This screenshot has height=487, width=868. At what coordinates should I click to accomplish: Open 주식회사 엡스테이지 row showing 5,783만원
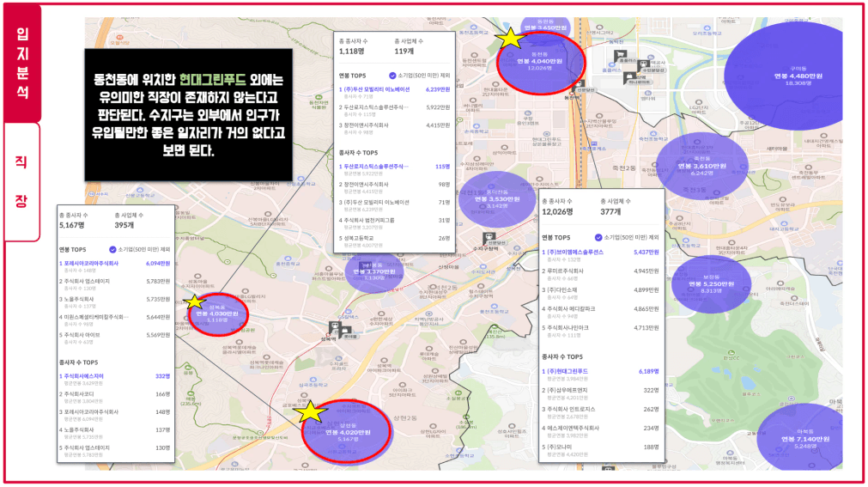[x=114, y=284]
